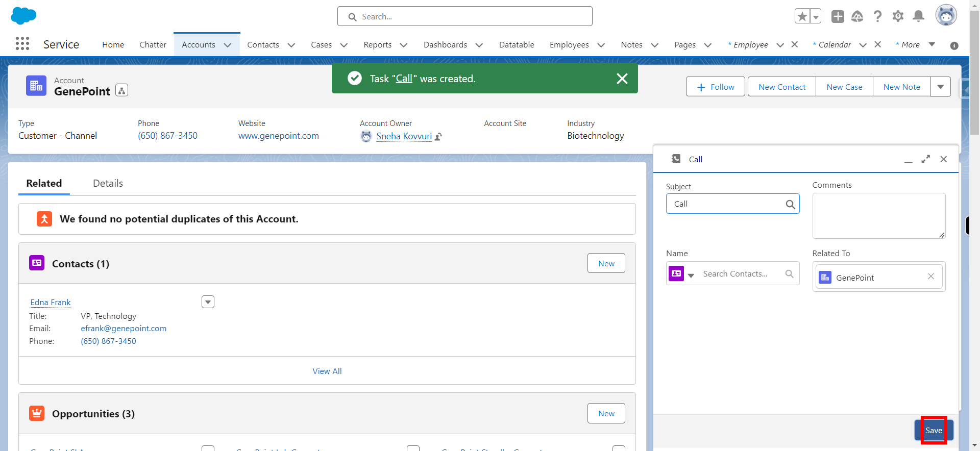The image size is (980, 451).
Task: Expand the Contacts tab dropdown
Action: tap(291, 45)
